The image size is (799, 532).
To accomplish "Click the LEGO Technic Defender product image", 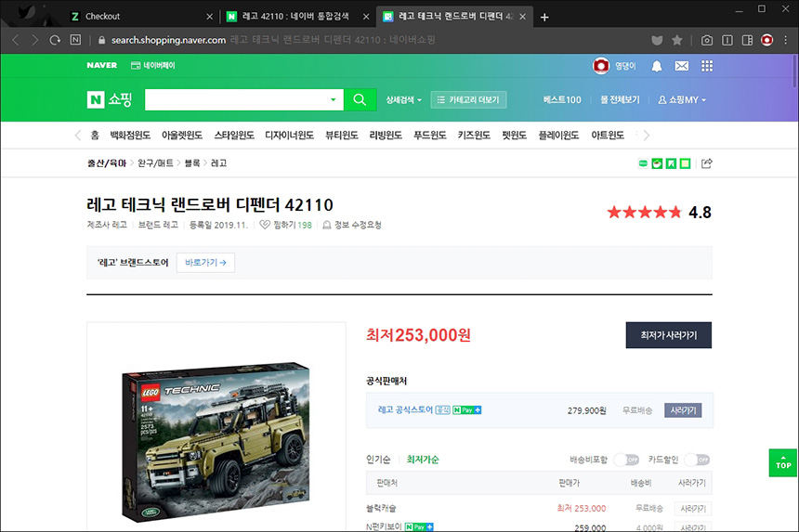I will tap(216, 441).
